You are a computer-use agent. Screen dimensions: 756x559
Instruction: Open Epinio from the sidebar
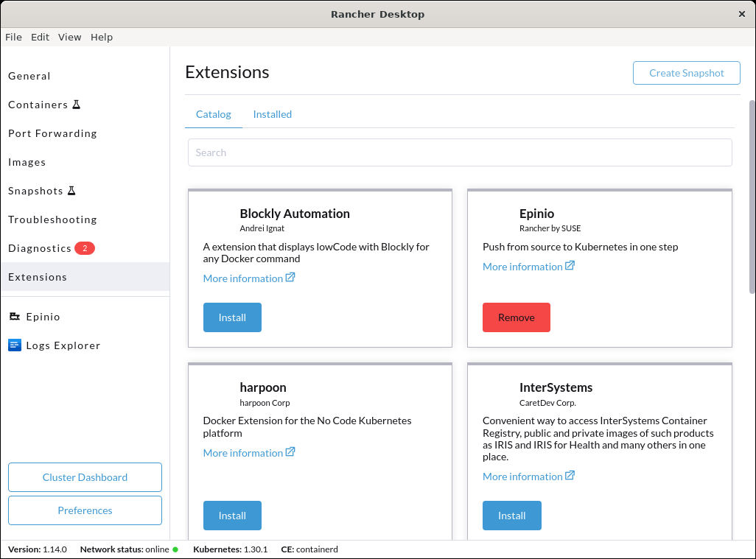tap(85, 317)
